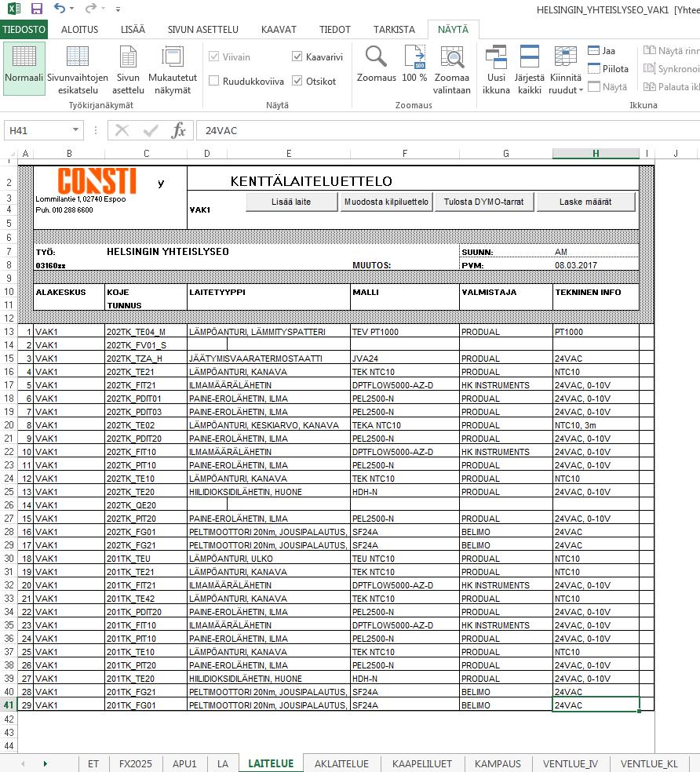
Task: Toggle the Kaavarivi formula bar checkbox
Action: [x=297, y=56]
